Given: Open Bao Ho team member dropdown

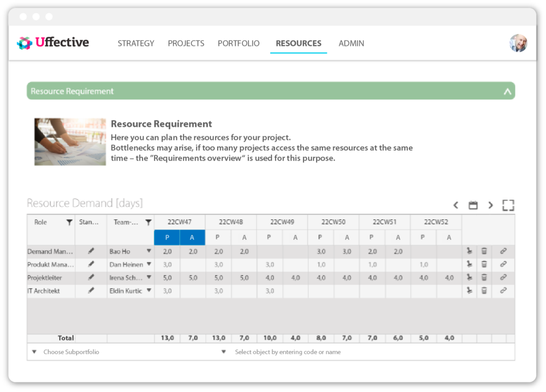Looking at the screenshot, I should click(x=149, y=251).
